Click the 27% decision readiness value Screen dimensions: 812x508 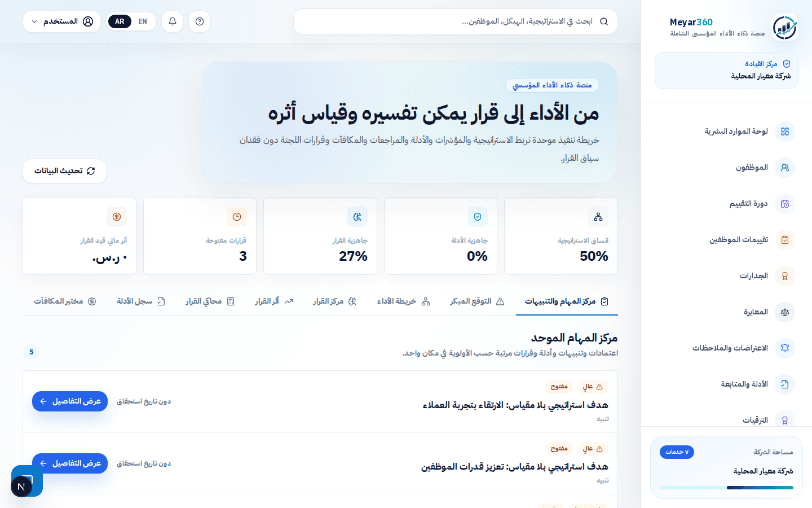coord(353,256)
